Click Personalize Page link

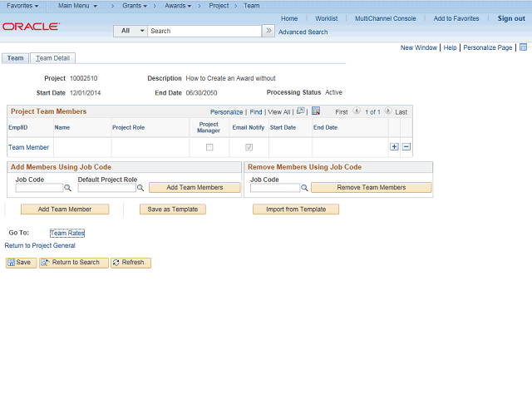[x=488, y=47]
